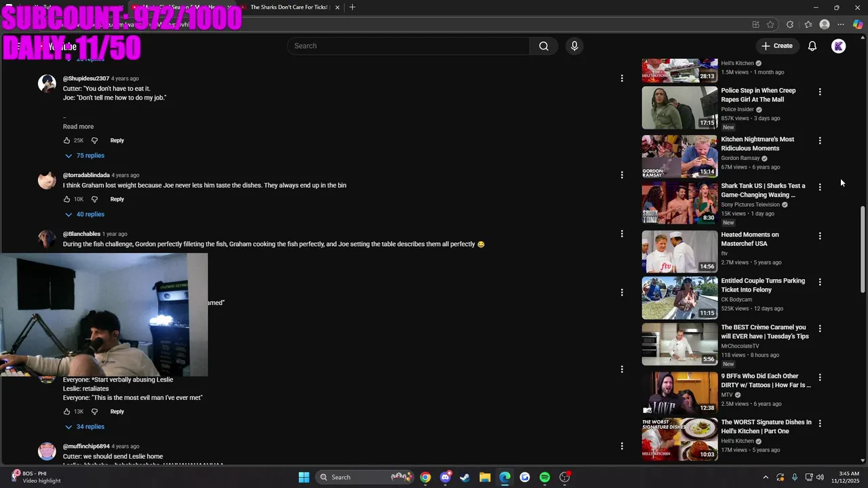The width and height of the screenshot is (868, 488).
Task: Open browser extensions puzzle icon
Action: (x=790, y=24)
